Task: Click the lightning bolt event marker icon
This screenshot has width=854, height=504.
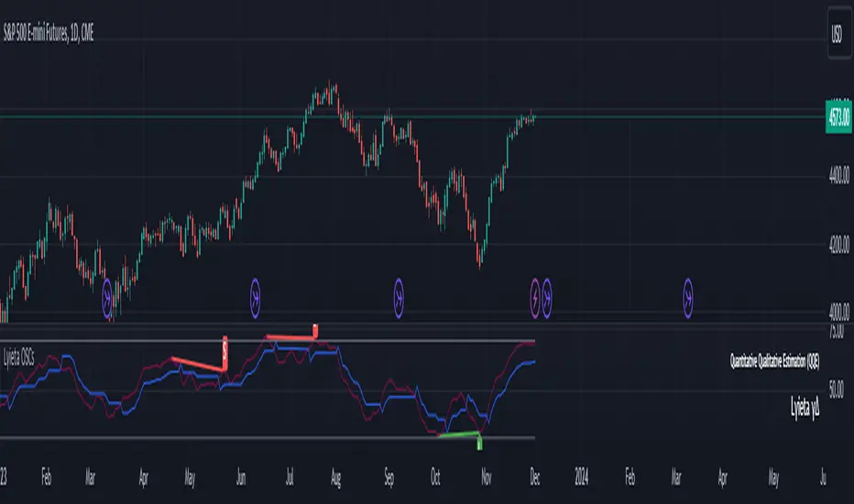Action: pyautogui.click(x=535, y=298)
